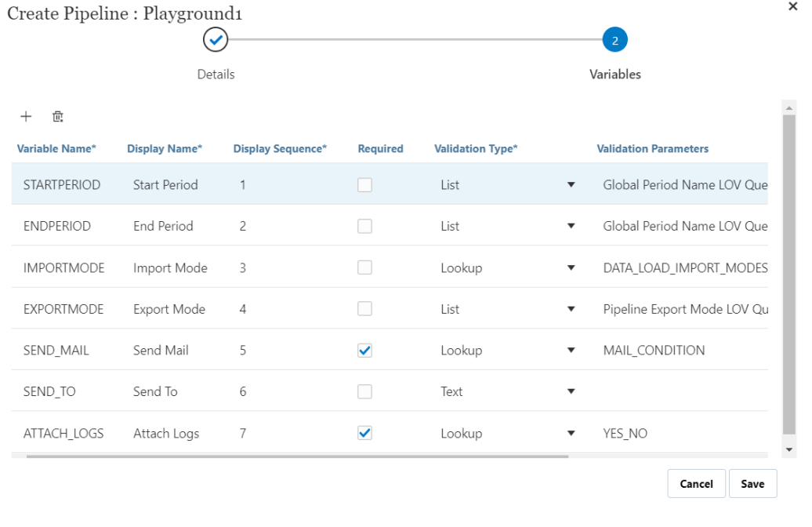Open Validation Type dropdown for IMPORTMODE

571,268
